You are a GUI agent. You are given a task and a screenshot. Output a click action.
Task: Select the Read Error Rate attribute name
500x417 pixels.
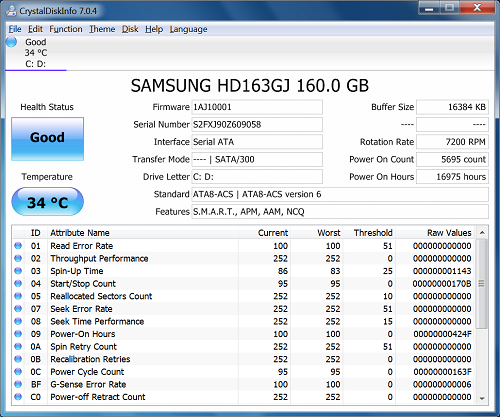(82, 246)
